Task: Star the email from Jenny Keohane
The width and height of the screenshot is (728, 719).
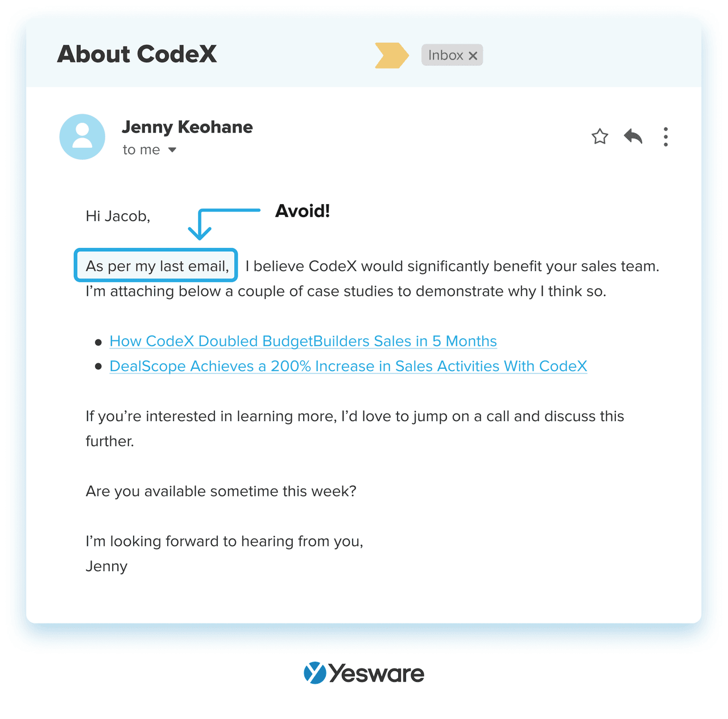Action: pos(599,137)
